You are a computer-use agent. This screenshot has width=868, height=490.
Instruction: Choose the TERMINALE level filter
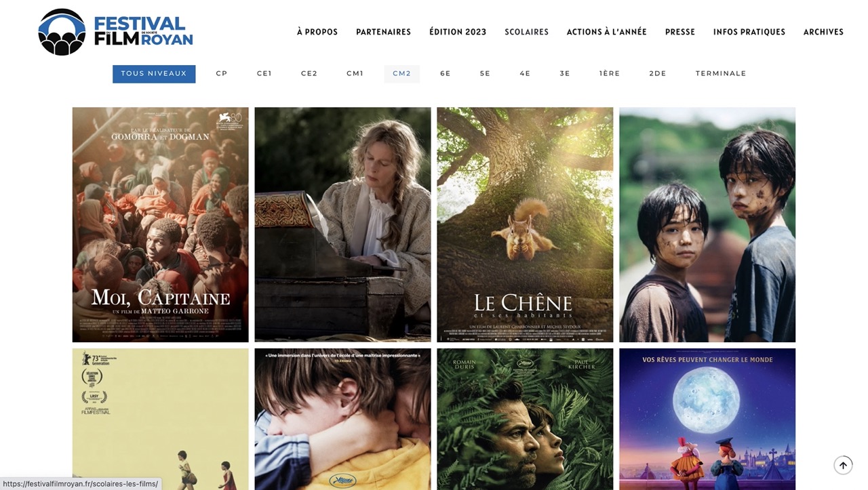click(721, 74)
